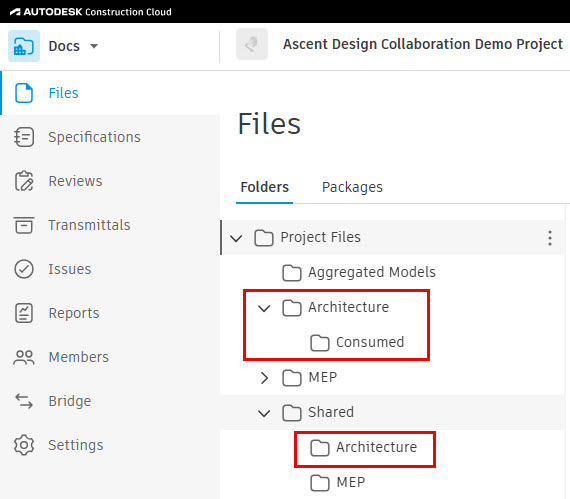Collapse the Shared folder

tap(264, 413)
